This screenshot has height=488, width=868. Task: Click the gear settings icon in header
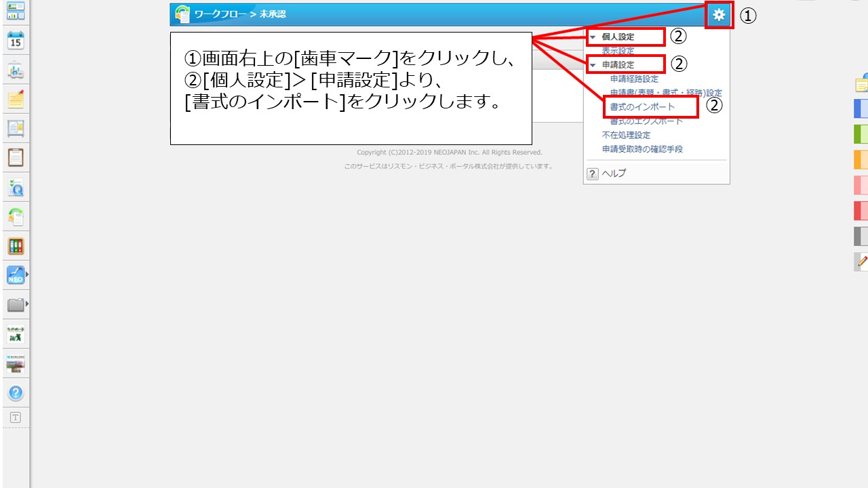point(719,14)
